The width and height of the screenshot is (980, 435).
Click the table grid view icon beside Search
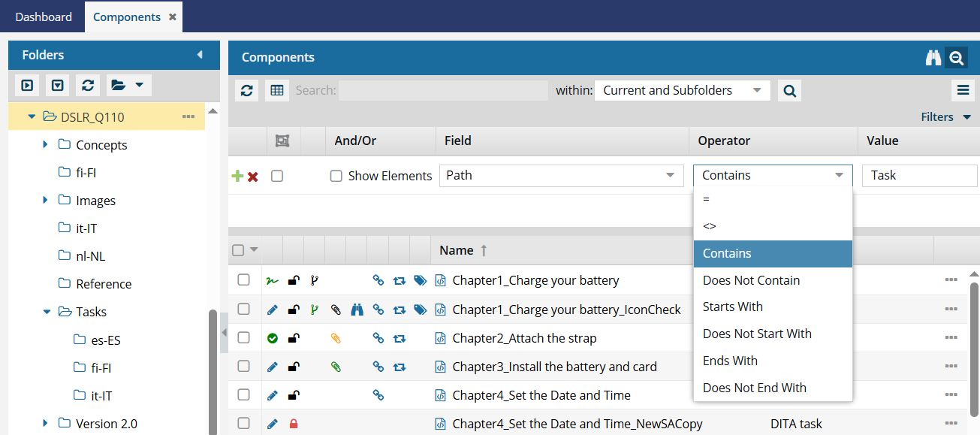(277, 91)
